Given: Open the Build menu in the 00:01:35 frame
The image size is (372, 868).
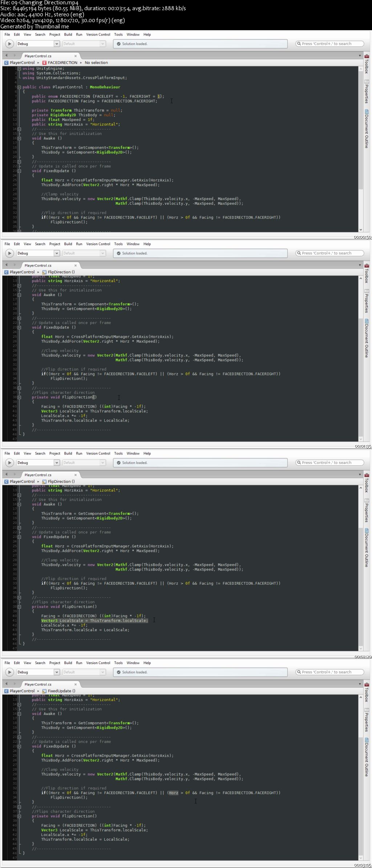Looking at the screenshot, I should click(x=68, y=244).
